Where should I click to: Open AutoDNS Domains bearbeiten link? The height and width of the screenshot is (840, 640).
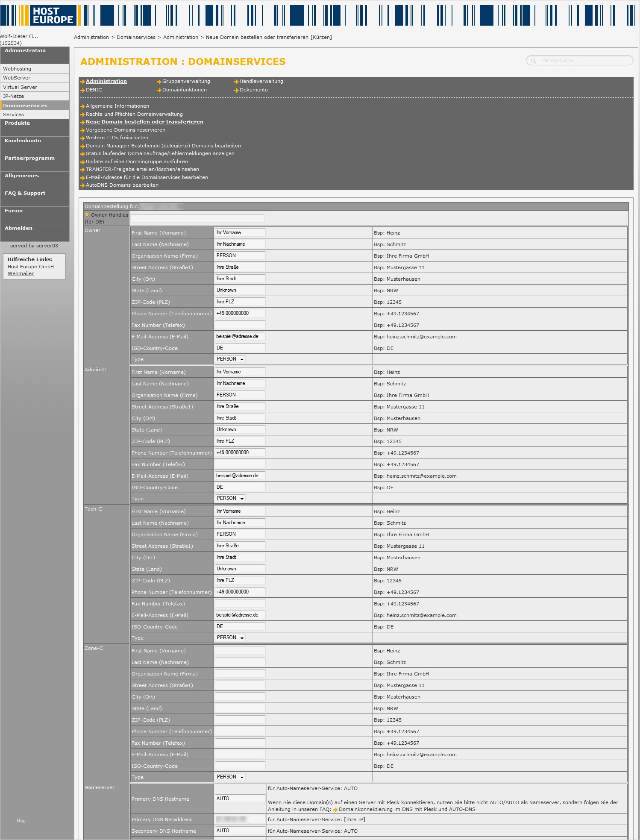coord(122,185)
